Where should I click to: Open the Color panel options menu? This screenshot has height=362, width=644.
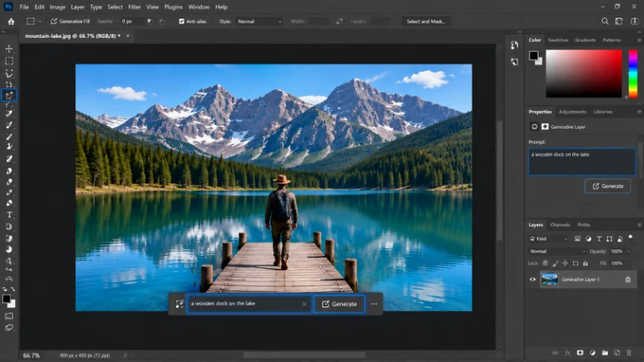[639, 40]
